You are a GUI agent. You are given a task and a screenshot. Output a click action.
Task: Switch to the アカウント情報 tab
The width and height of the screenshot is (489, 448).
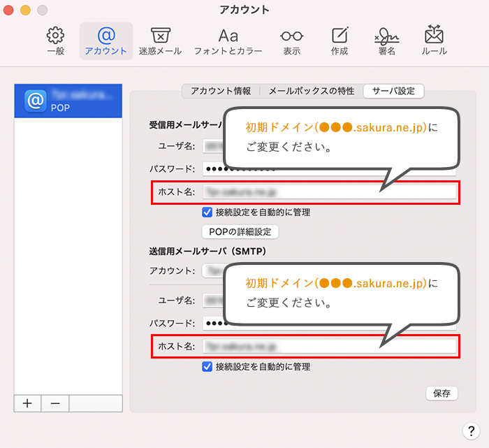(221, 91)
